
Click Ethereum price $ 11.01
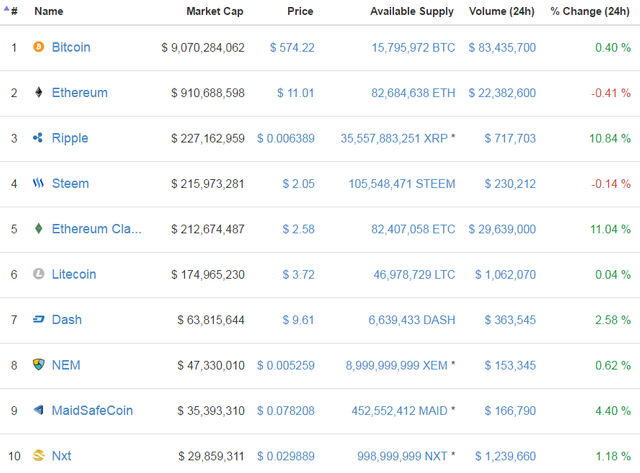pos(296,93)
